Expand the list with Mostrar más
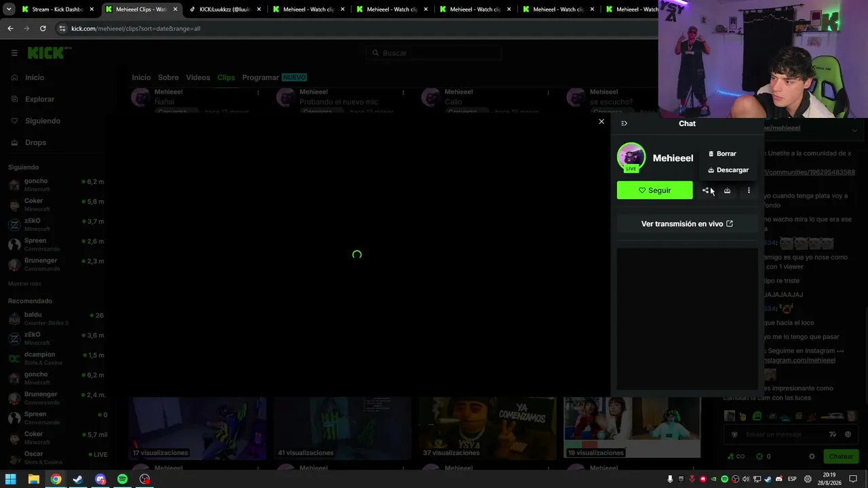Viewport: 868px width, 488px height. pos(24,283)
